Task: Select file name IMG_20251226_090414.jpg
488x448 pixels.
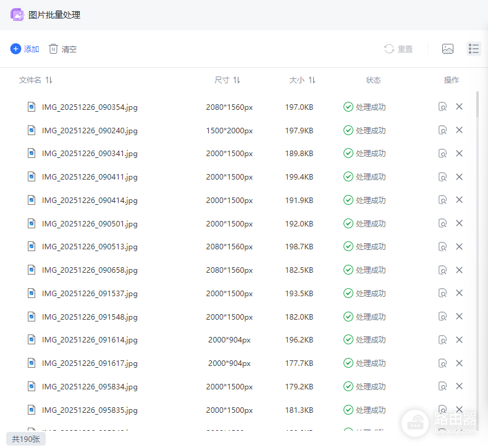Action: [x=90, y=201]
